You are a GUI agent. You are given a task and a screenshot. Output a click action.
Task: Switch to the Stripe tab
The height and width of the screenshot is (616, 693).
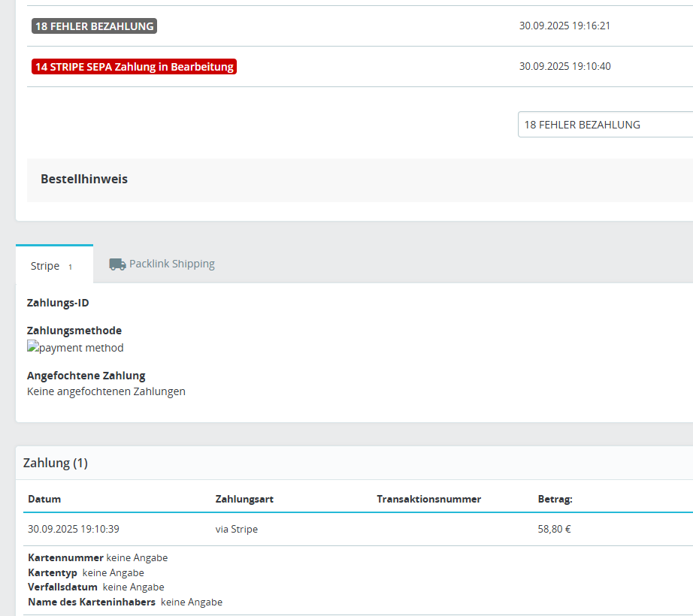coord(54,265)
